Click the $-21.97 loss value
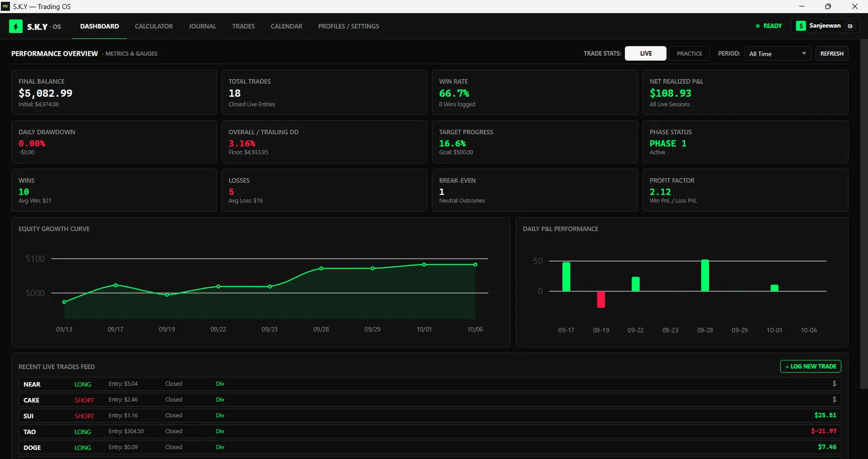The width and height of the screenshot is (868, 459). (824, 431)
